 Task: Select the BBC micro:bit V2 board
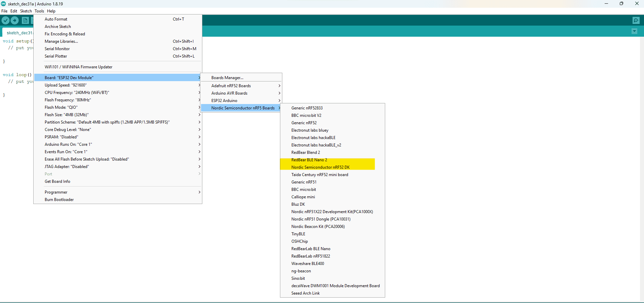(x=332, y=115)
